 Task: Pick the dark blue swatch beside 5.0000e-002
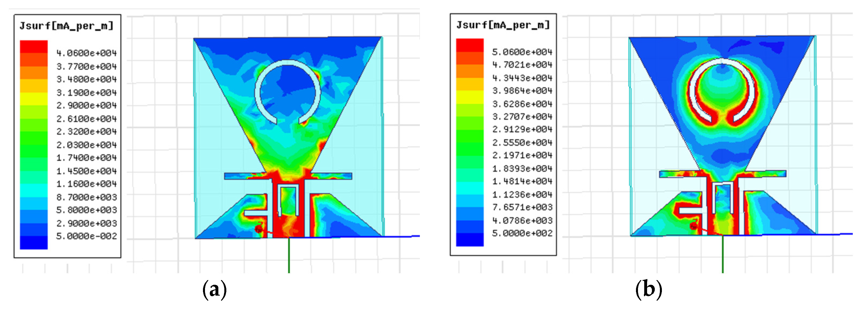(x=34, y=242)
